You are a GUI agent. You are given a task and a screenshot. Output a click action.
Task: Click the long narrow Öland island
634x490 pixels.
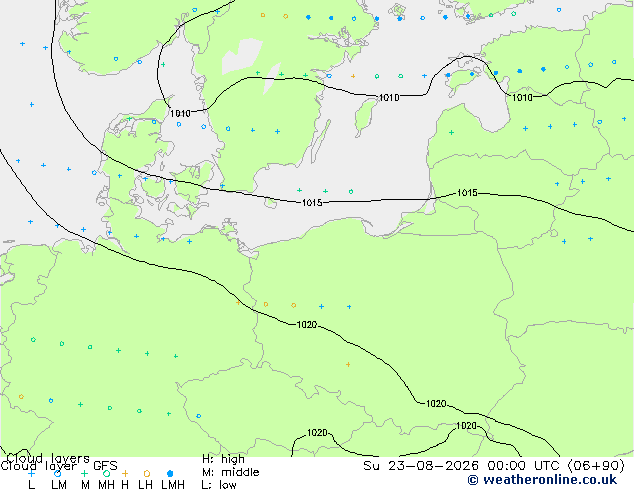tap(321, 140)
